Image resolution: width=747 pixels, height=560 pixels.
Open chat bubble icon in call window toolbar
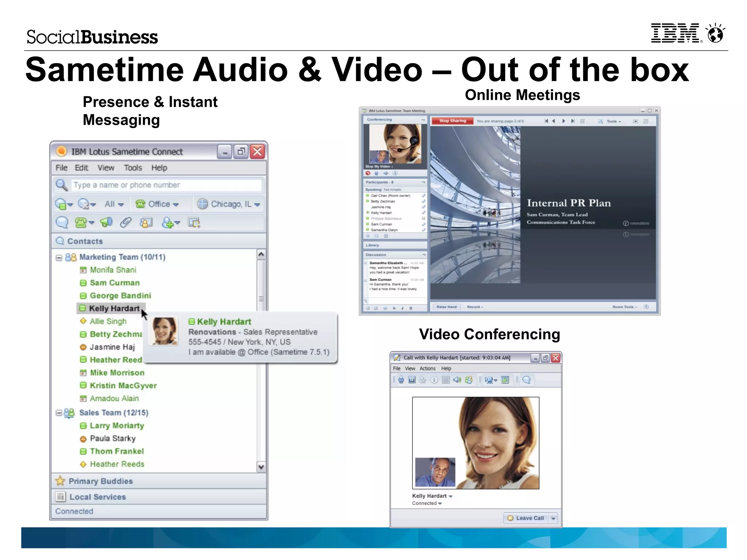[x=526, y=380]
